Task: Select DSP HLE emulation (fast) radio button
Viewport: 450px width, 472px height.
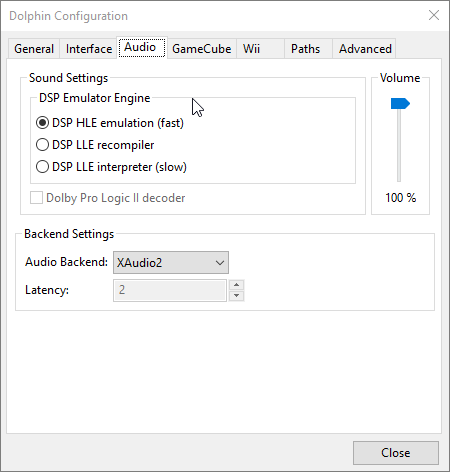Action: 110,123
